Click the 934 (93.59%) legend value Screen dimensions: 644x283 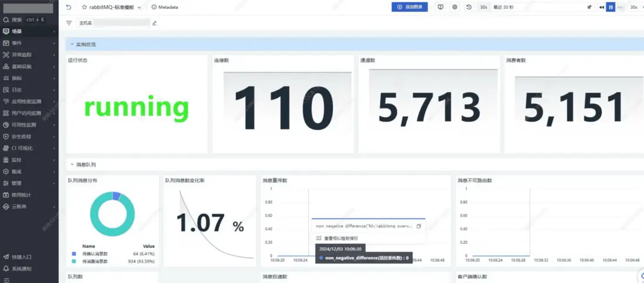coord(142,261)
